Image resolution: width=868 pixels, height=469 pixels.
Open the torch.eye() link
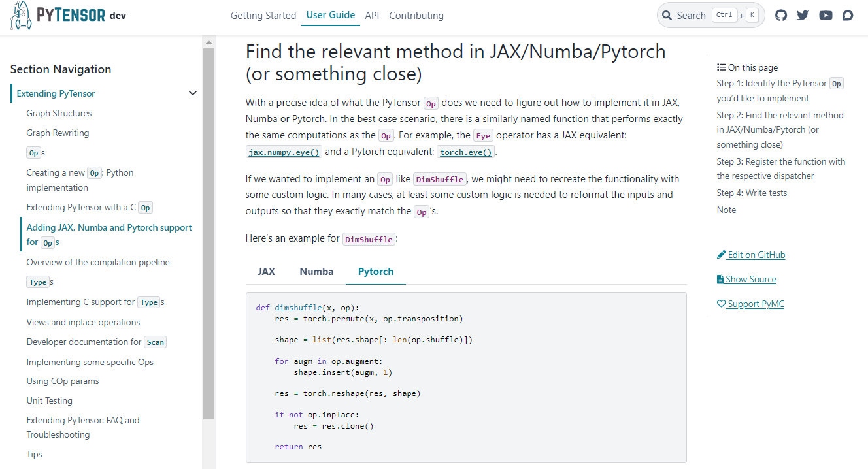tap(465, 151)
